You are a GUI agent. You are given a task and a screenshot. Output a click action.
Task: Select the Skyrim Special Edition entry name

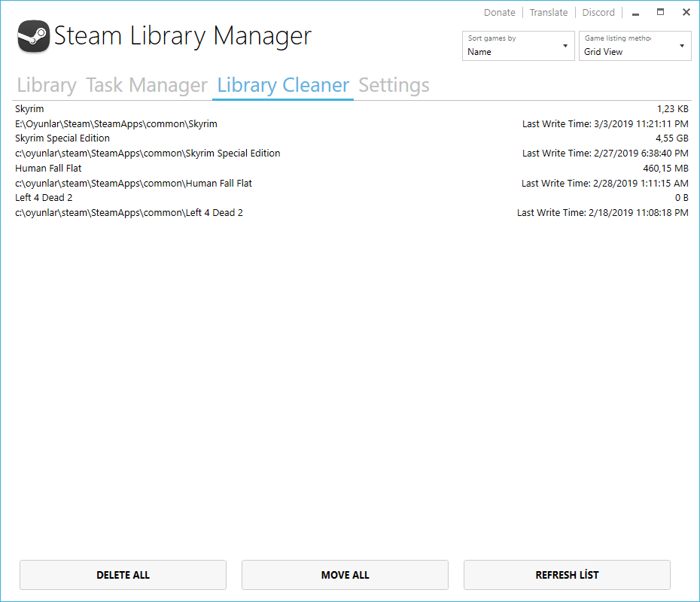[x=62, y=138]
